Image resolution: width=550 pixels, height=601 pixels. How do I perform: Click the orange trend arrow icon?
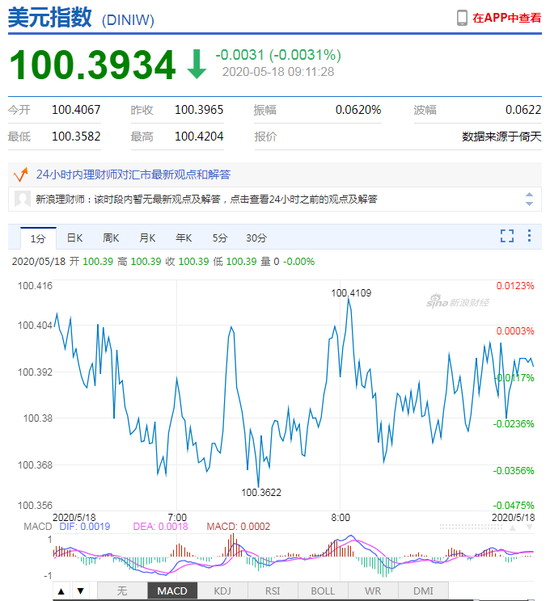click(21, 174)
